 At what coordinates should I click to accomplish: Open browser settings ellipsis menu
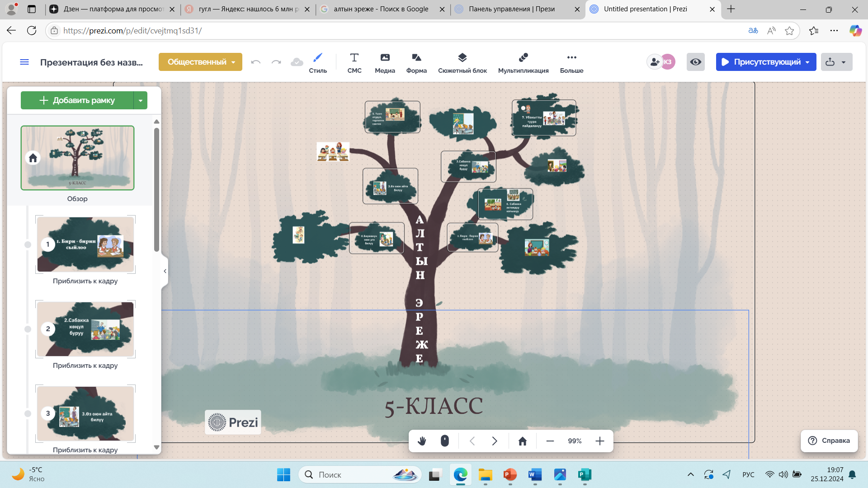[x=834, y=30]
